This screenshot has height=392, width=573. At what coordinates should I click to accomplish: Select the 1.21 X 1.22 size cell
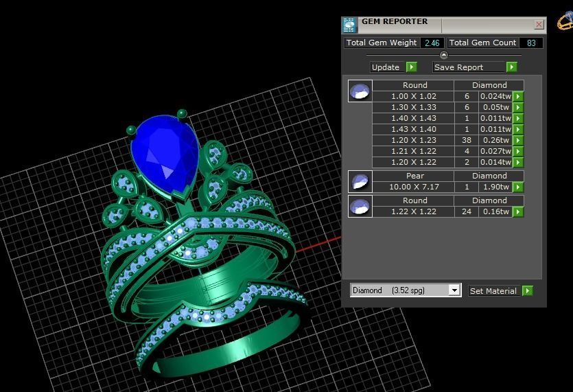[x=413, y=151]
